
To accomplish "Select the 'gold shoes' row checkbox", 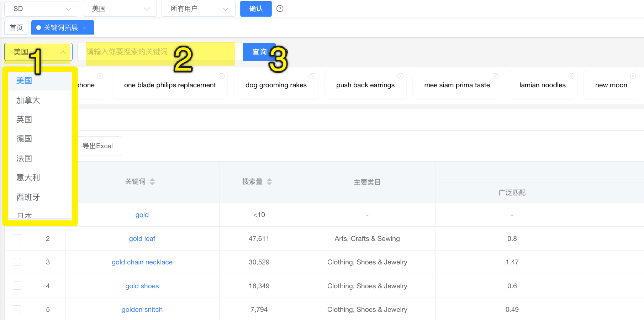I will pos(17,286).
